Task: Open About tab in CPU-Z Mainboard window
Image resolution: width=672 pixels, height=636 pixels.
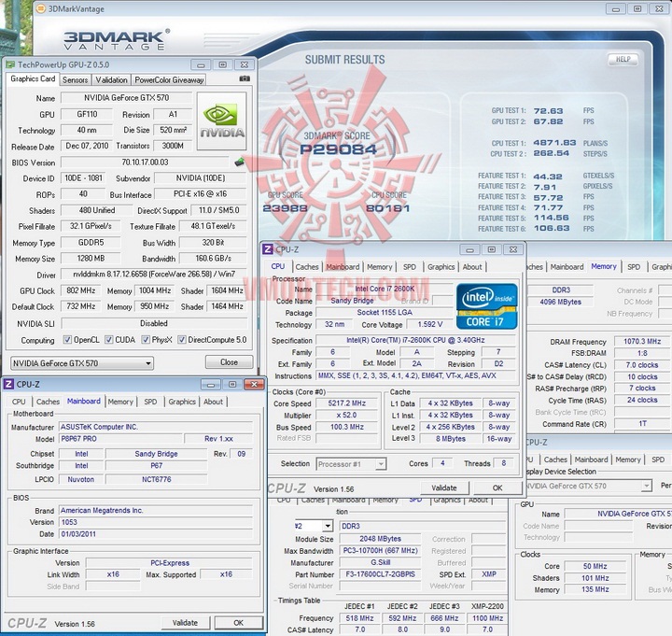Action: [x=213, y=402]
